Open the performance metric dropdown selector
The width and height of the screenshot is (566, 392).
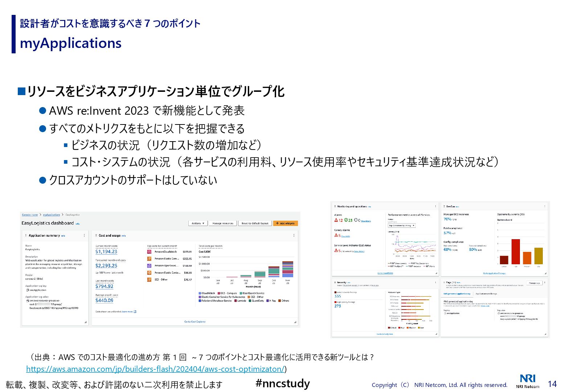402,225
